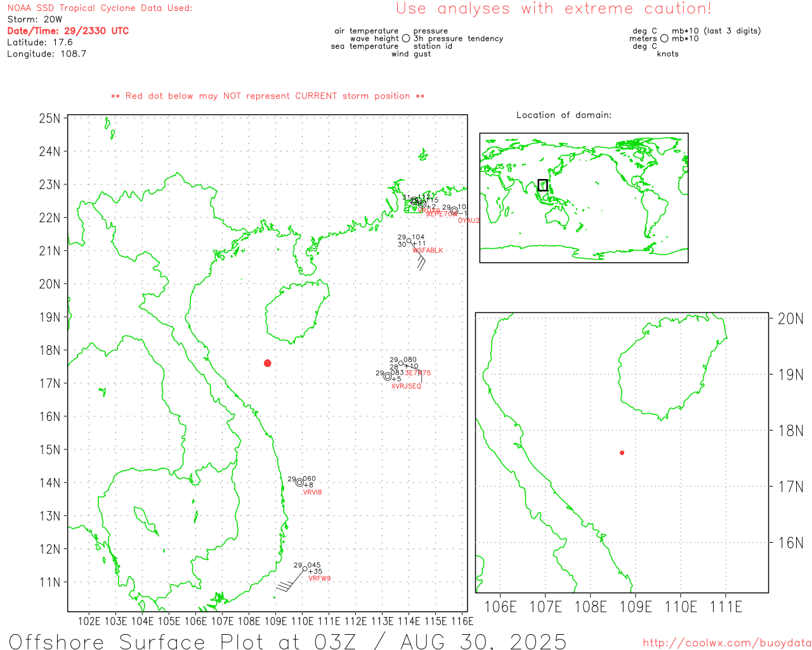Click the 'OYAU2' station ID label

point(469,221)
